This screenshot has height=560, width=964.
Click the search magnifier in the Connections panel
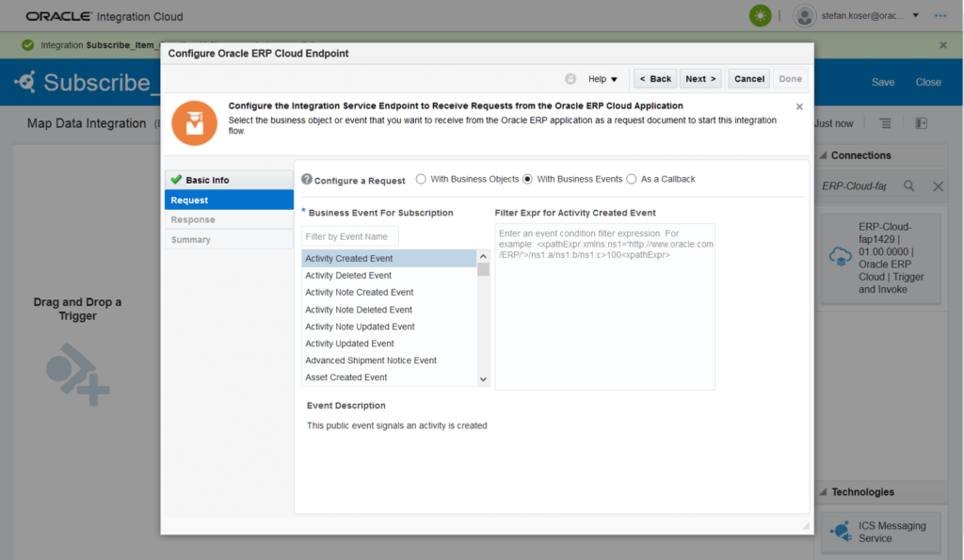[908, 186]
